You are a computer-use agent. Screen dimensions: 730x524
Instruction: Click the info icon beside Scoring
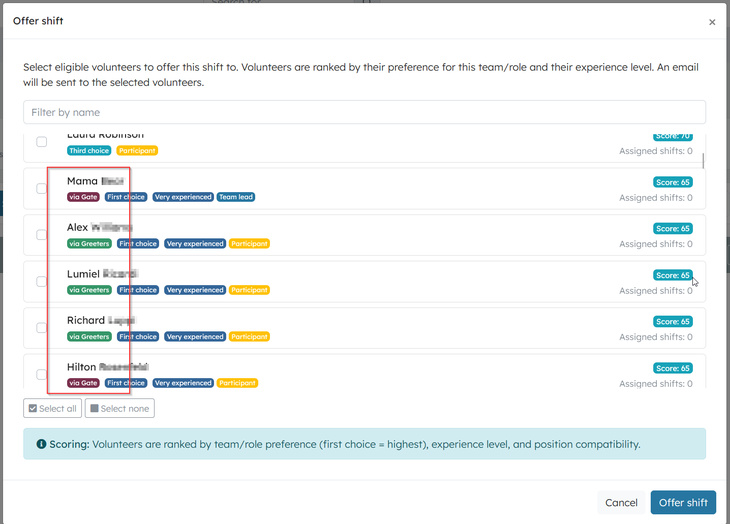(41, 444)
